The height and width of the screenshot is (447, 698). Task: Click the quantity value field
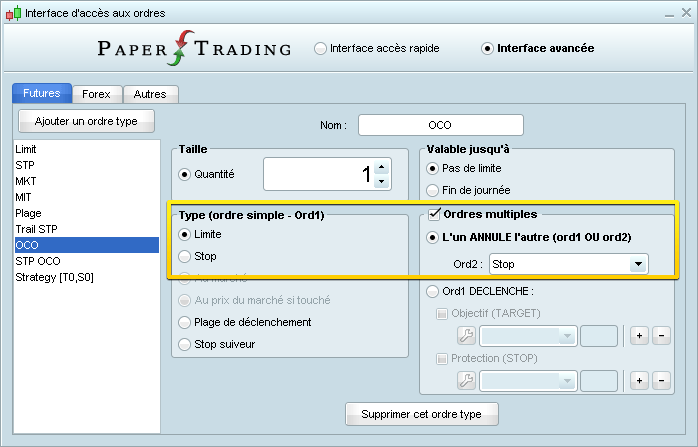point(319,174)
